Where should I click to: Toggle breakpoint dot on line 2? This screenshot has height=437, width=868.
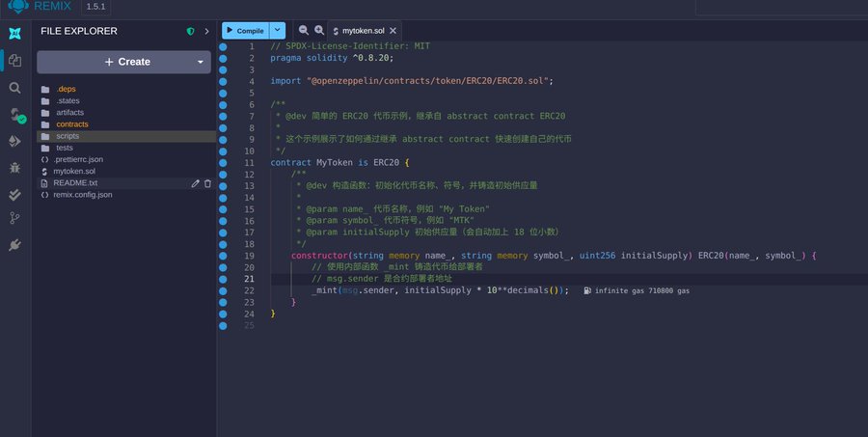(x=223, y=58)
